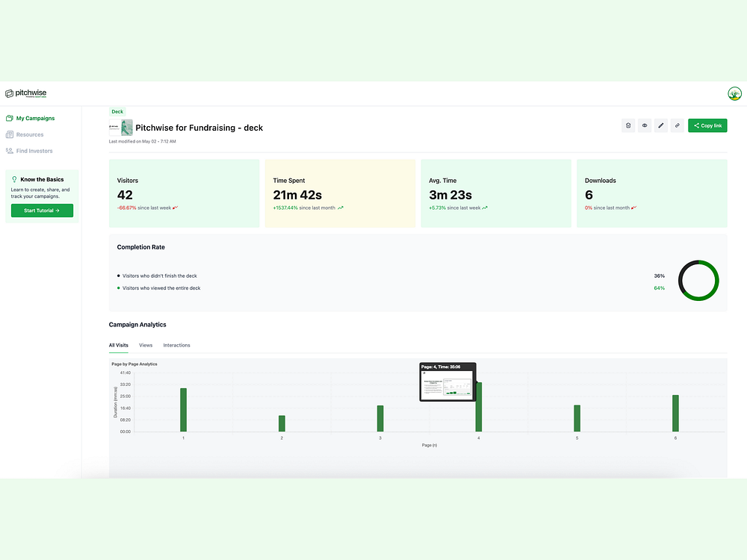Image resolution: width=747 pixels, height=560 pixels.
Task: Click the page 6 bar in chart
Action: pos(675,414)
